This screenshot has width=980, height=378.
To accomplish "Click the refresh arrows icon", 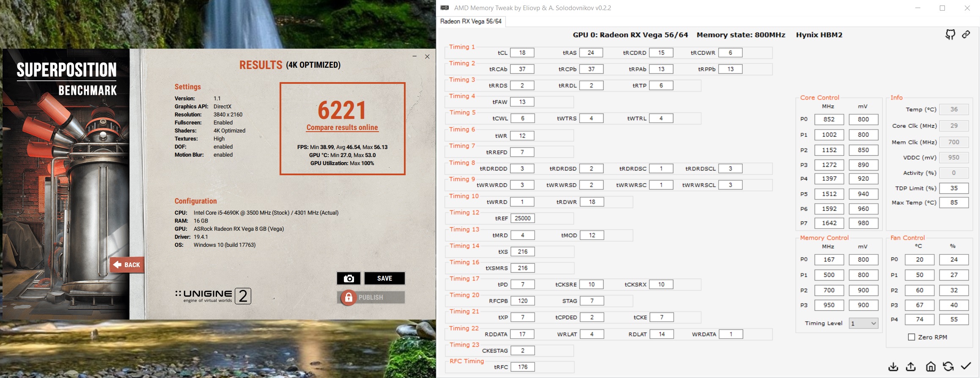I will [x=948, y=367].
